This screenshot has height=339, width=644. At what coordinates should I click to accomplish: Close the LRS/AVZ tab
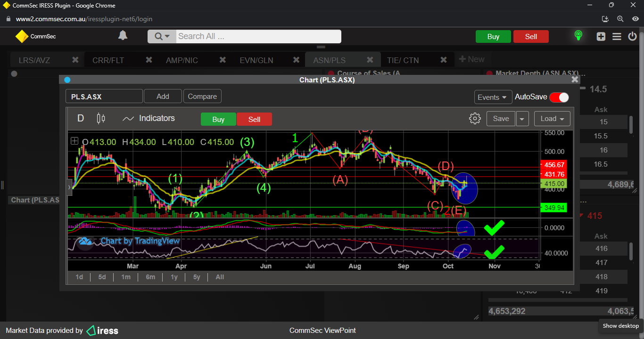(x=75, y=60)
